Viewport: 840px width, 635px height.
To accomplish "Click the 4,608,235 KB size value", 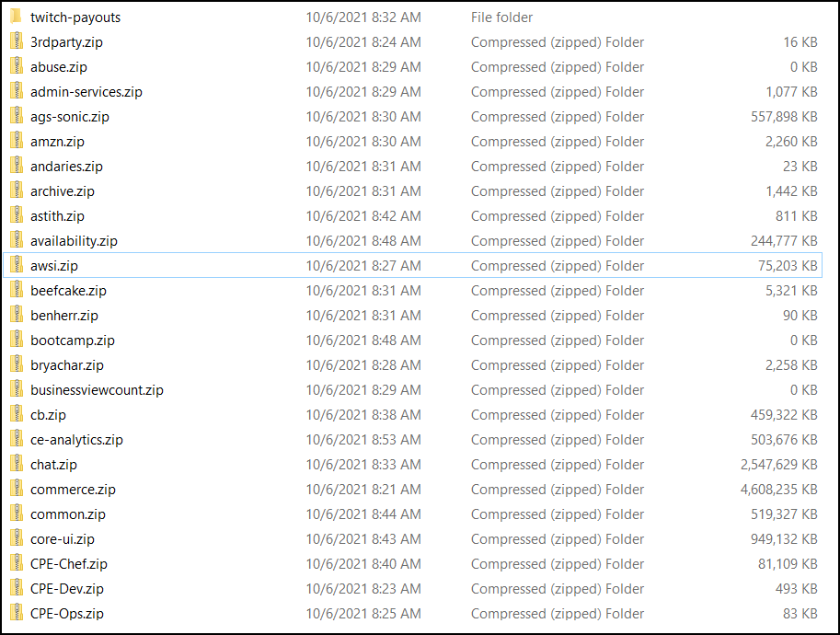I will click(779, 490).
